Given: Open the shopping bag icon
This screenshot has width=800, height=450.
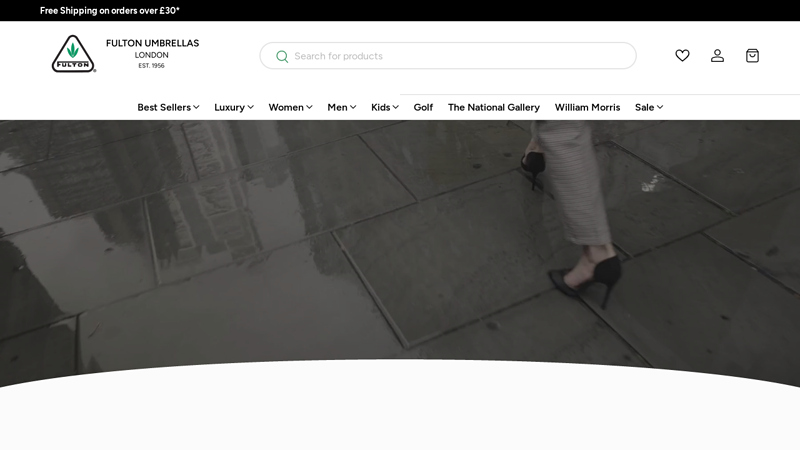Looking at the screenshot, I should [752, 56].
